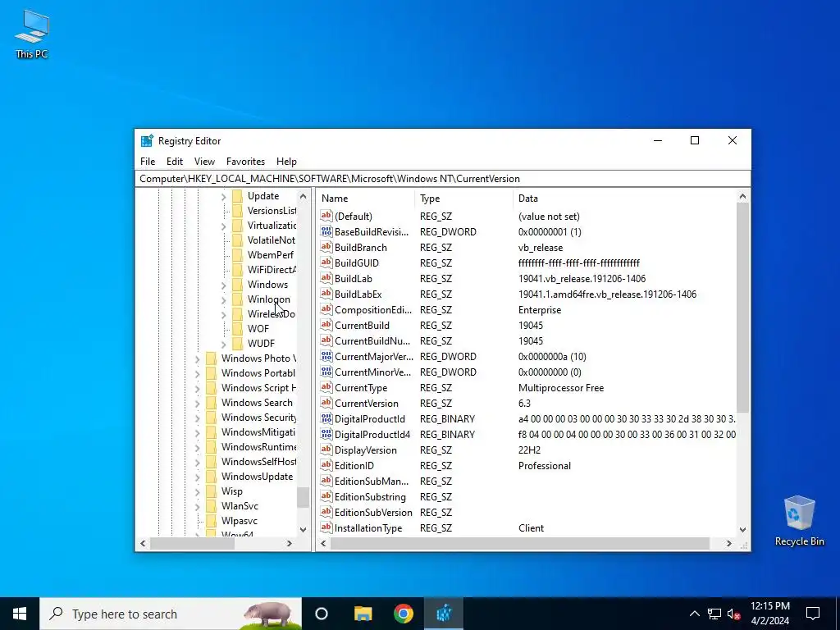Select the WbemPerf key

click(x=271, y=254)
